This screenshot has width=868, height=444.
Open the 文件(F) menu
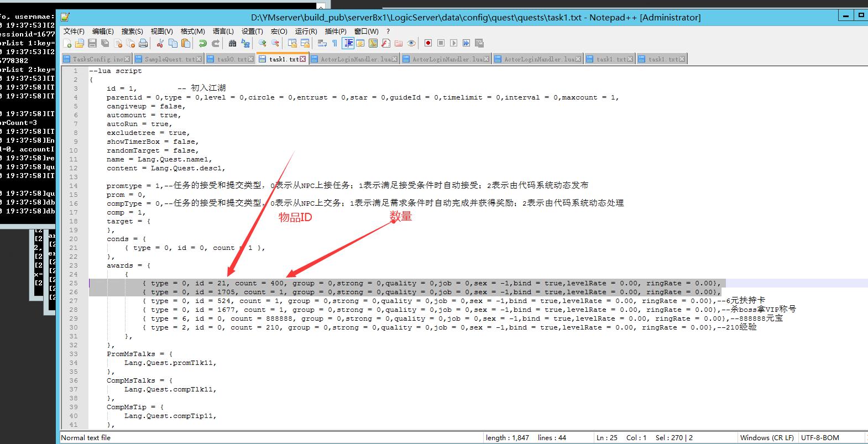(74, 32)
